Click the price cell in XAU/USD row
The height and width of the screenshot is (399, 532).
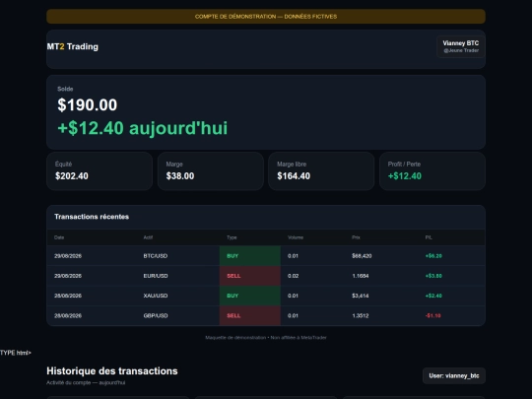tap(360, 296)
